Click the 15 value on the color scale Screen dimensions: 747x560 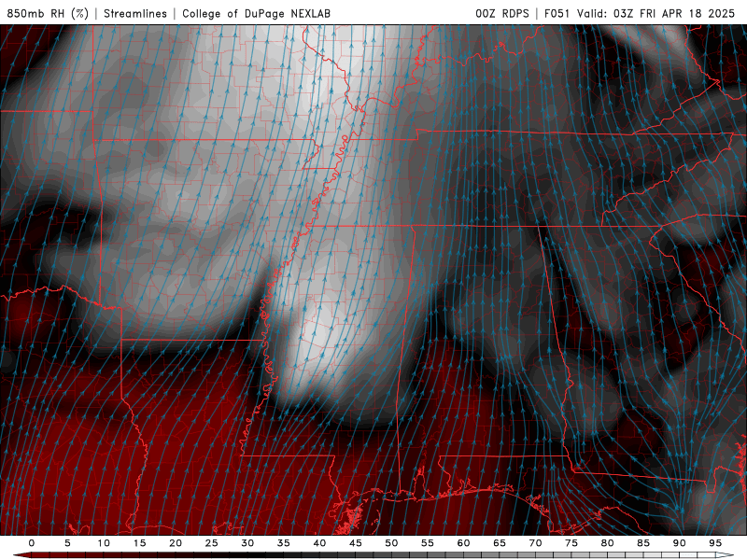click(x=139, y=543)
